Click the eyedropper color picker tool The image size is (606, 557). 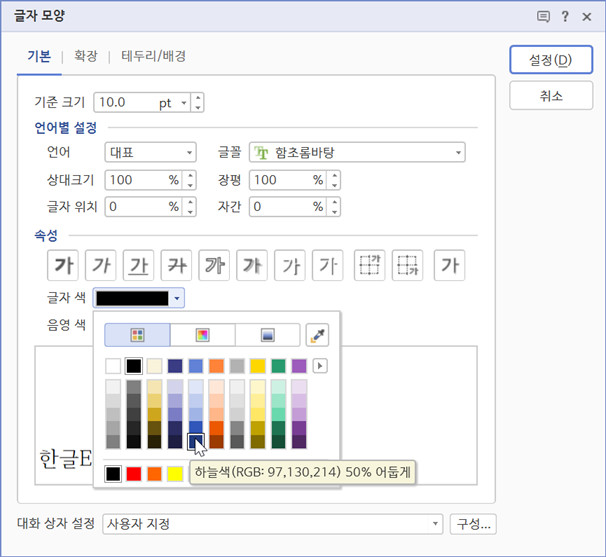pyautogui.click(x=318, y=335)
